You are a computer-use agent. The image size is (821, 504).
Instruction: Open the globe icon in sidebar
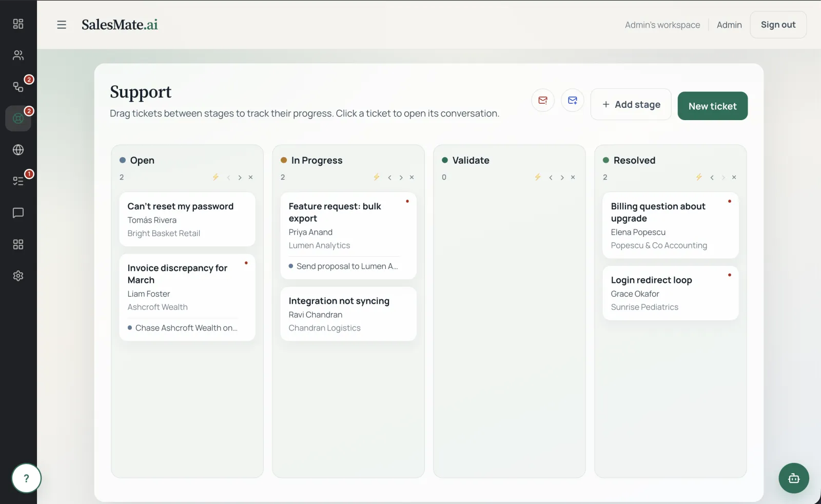point(18,150)
